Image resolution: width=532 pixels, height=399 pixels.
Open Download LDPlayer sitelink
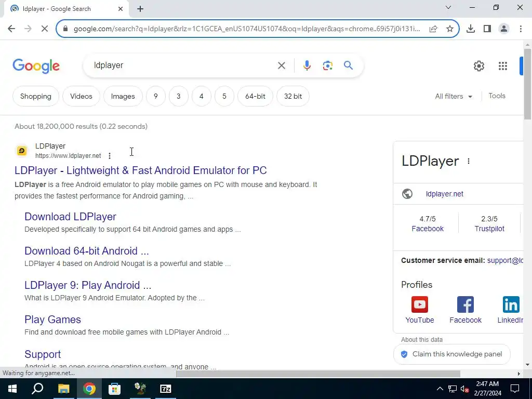(x=70, y=217)
